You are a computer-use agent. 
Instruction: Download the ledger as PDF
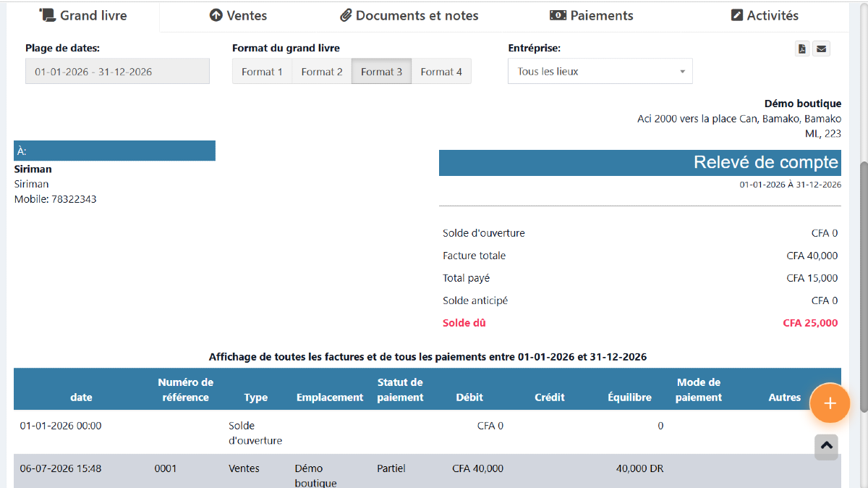(x=802, y=49)
